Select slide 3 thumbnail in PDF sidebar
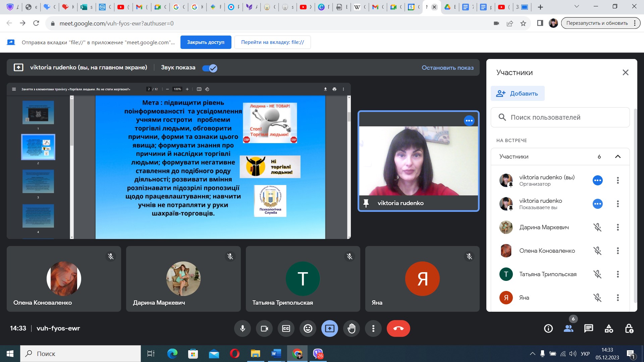 [38, 181]
